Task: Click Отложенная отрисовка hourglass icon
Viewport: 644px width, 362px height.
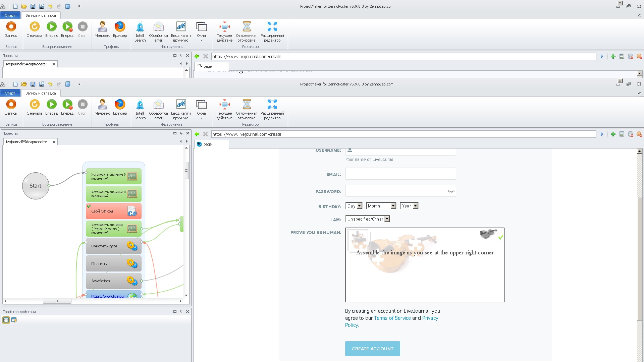Action: pos(247,104)
